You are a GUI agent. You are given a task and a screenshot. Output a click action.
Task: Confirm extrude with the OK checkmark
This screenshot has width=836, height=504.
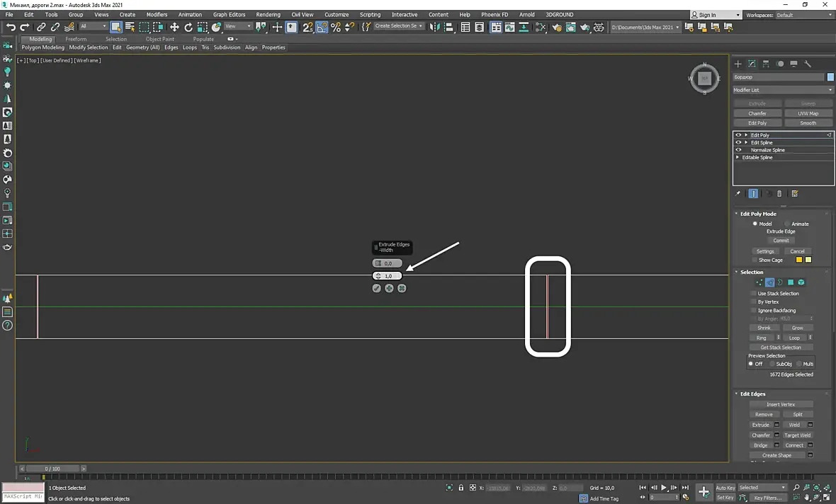tap(377, 288)
